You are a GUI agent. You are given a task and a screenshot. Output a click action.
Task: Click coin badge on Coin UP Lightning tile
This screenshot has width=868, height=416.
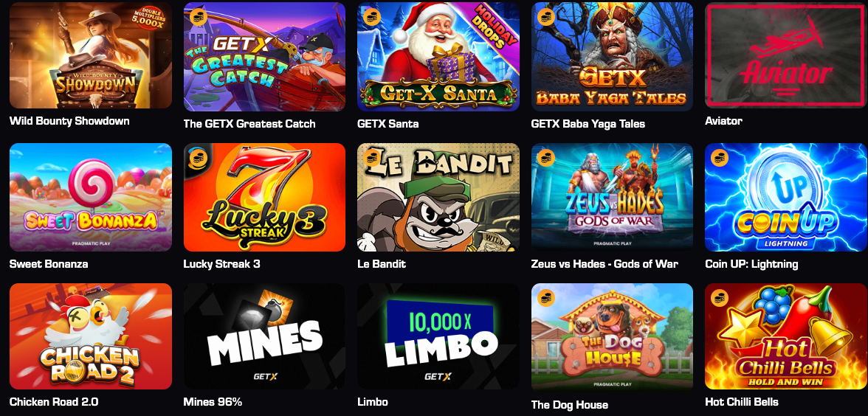[x=719, y=158]
